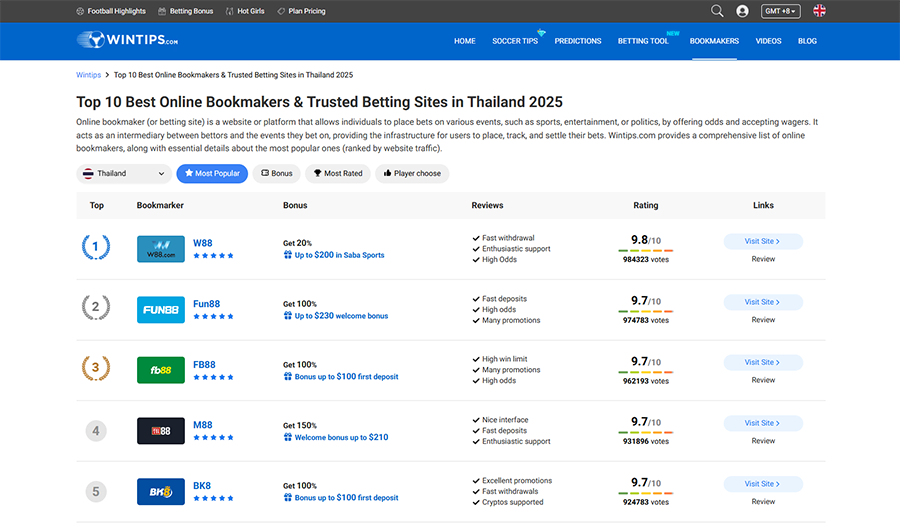The width and height of the screenshot is (900, 524).
Task: Click rank 2 silver laurel badge
Action: (96, 307)
